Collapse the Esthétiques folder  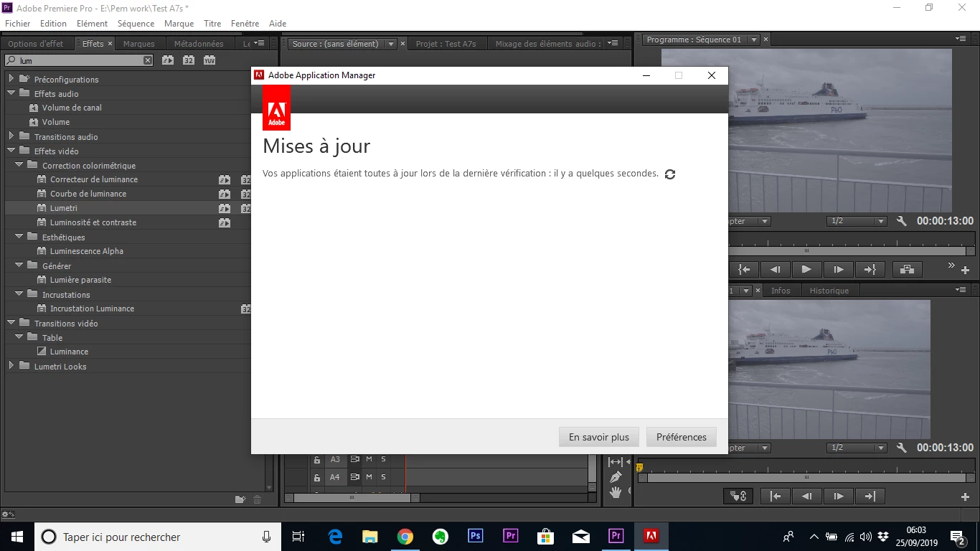click(19, 237)
